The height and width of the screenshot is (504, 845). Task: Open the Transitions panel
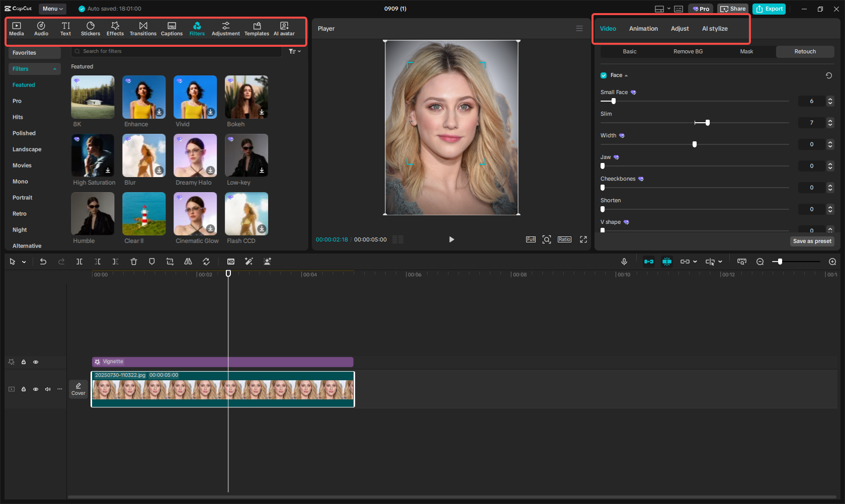point(143,29)
